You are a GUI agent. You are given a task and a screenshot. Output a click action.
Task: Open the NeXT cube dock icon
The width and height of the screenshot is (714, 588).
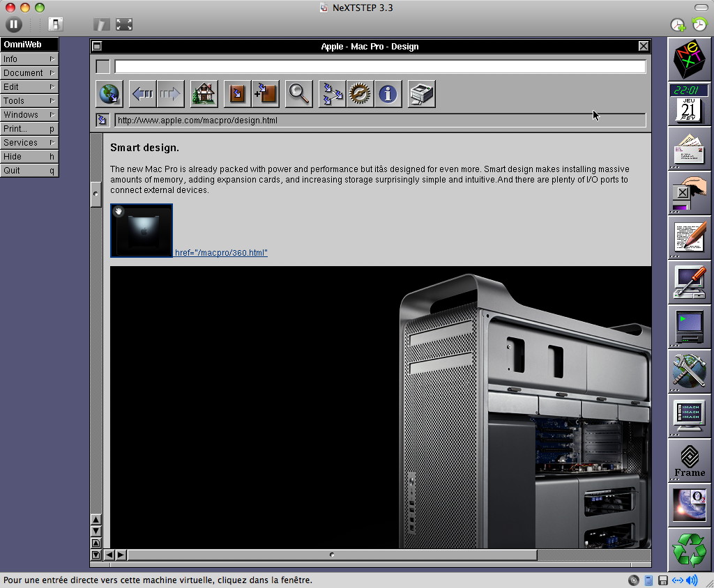(689, 59)
